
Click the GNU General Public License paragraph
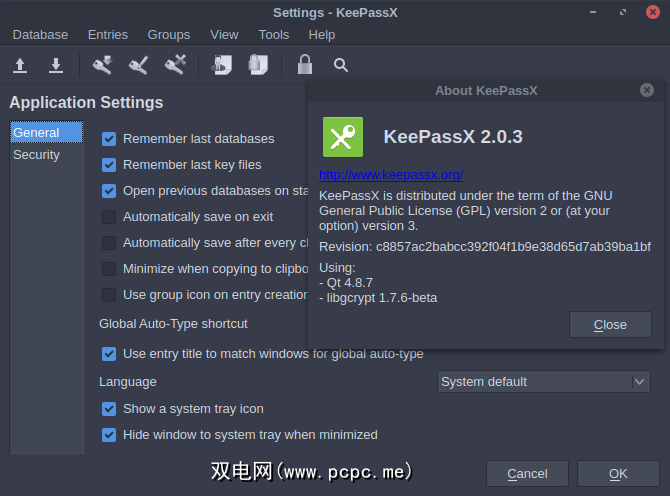coord(466,211)
